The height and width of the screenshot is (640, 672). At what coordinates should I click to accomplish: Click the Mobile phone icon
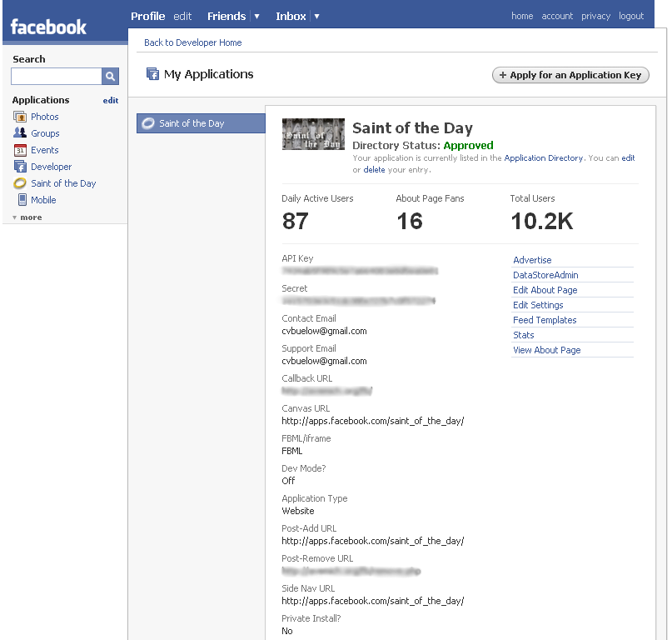22,200
